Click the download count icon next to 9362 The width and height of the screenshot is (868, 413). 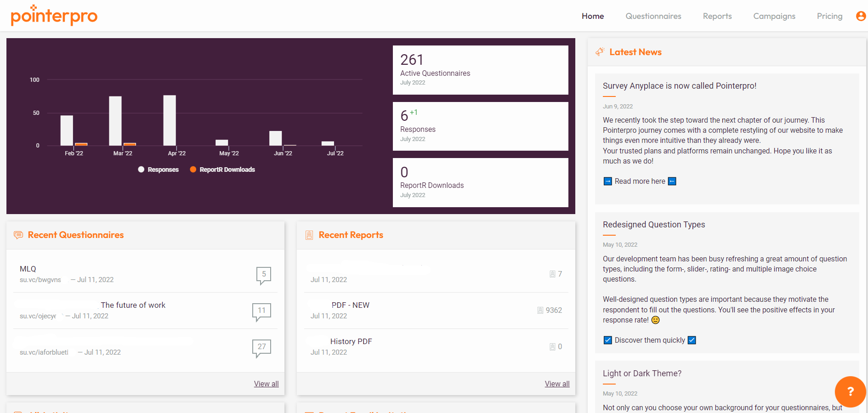tap(540, 311)
